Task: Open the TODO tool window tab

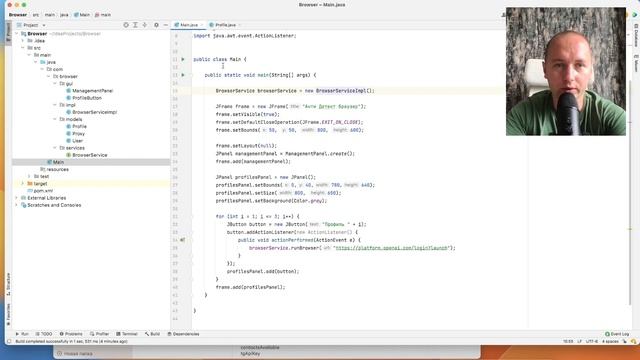Action: pos(44,334)
